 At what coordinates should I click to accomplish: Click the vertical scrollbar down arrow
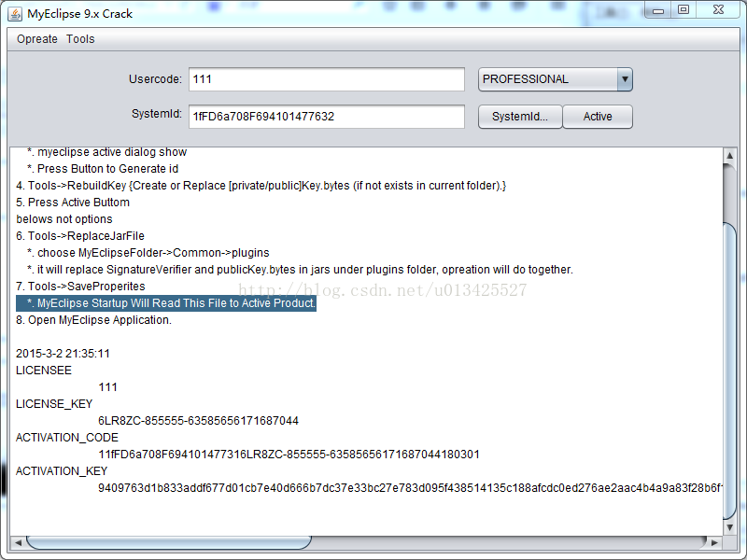point(729,527)
